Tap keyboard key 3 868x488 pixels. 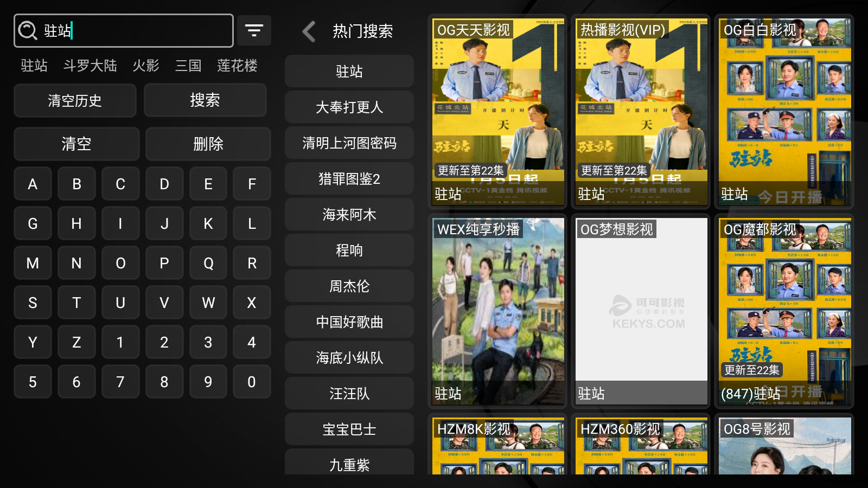coord(208,342)
